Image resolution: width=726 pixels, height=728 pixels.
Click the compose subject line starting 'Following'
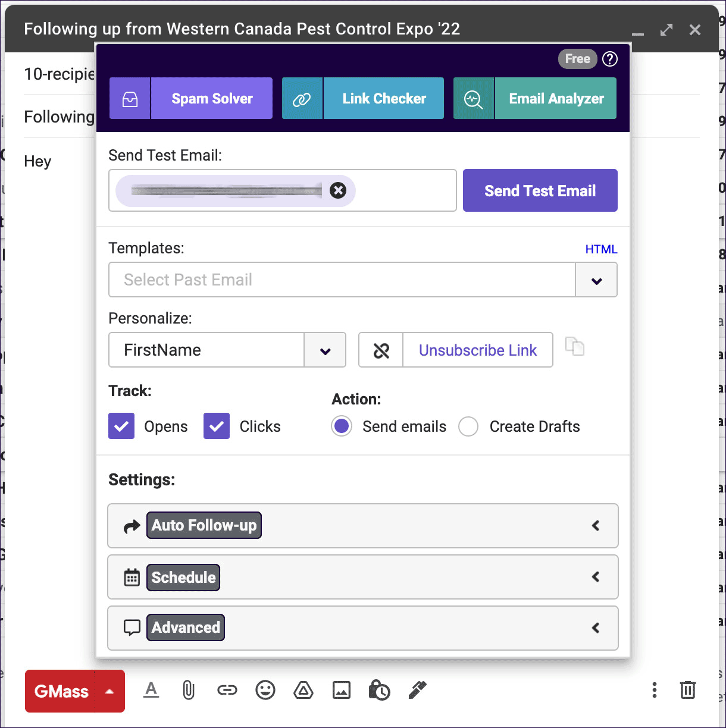[59, 117]
